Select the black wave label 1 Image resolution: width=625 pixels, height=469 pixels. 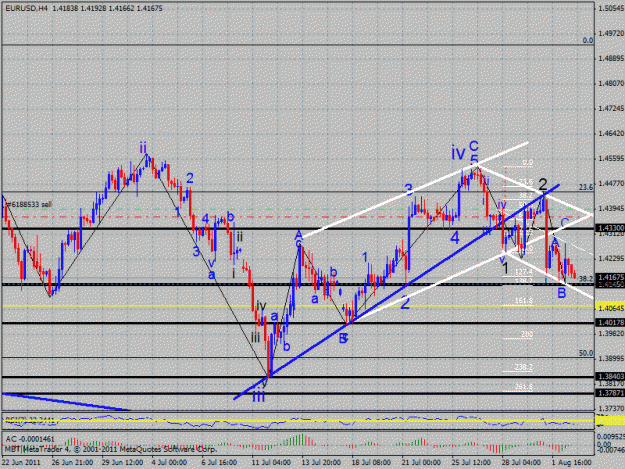pyautogui.click(x=505, y=268)
